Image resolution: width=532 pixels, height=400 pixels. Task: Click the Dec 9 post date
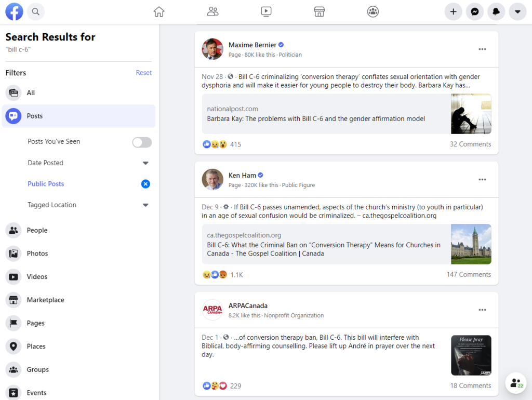pos(210,207)
